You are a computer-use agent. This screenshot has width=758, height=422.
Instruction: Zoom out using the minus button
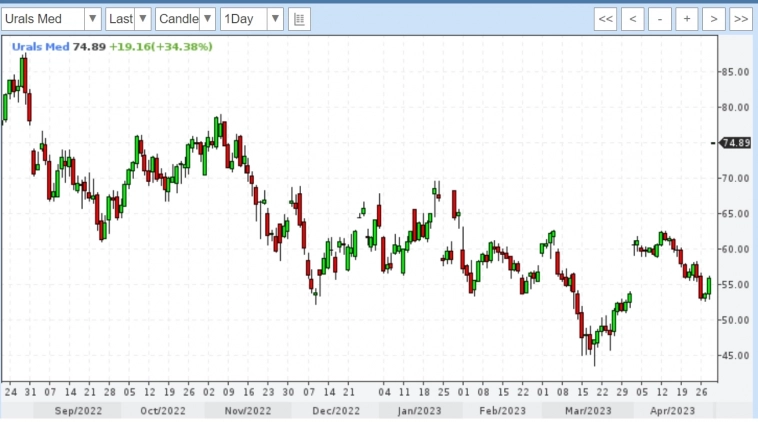(659, 19)
